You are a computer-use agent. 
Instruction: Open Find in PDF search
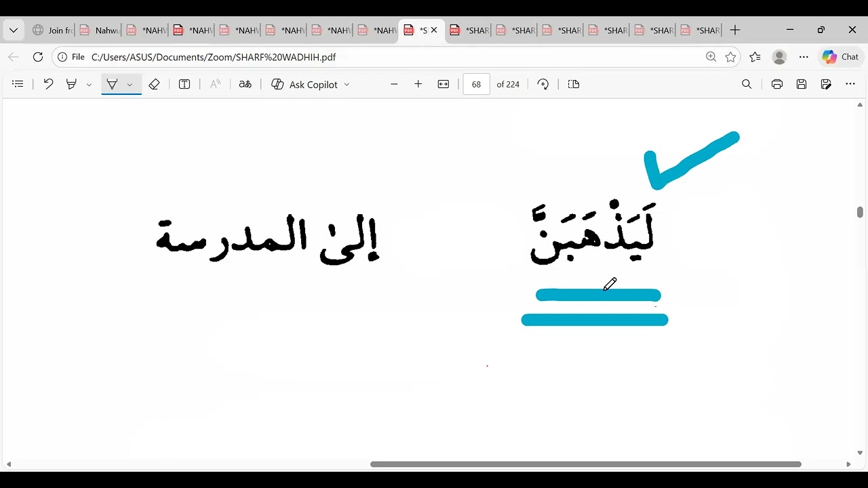(x=747, y=84)
